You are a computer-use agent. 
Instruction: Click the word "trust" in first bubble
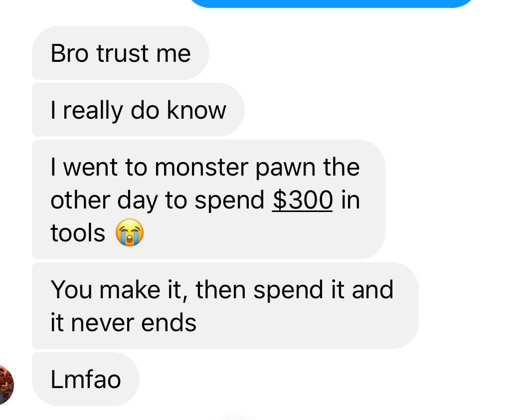(123, 53)
